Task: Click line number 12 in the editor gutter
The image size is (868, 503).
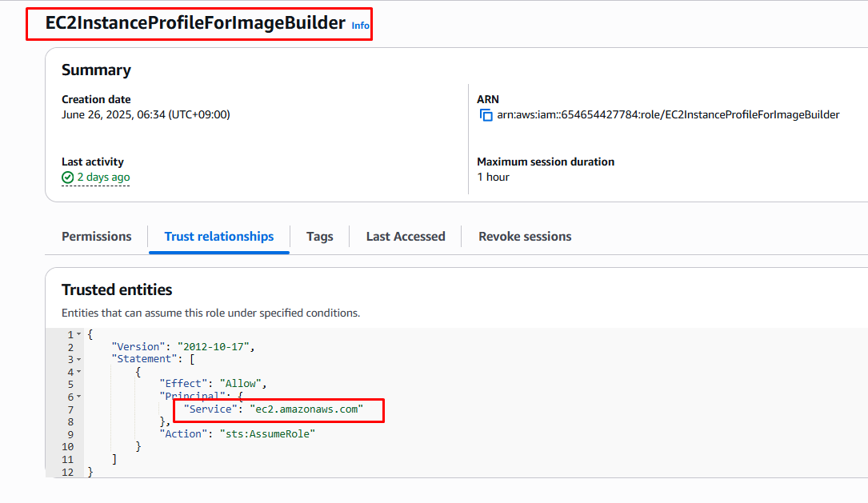Action: (67, 472)
